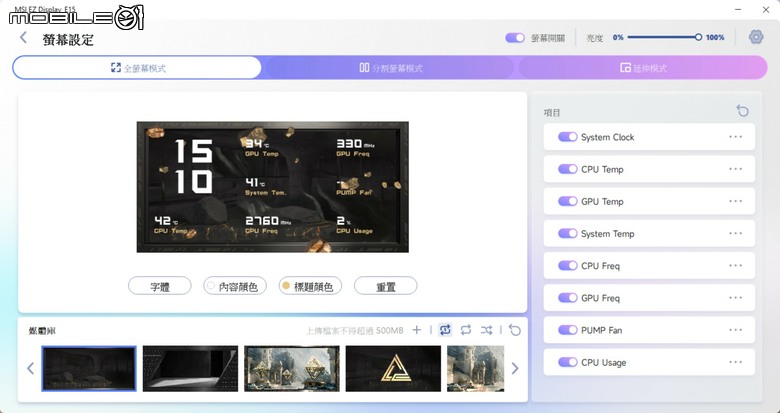
Task: Click the brightness slider handle
Action: [698, 37]
